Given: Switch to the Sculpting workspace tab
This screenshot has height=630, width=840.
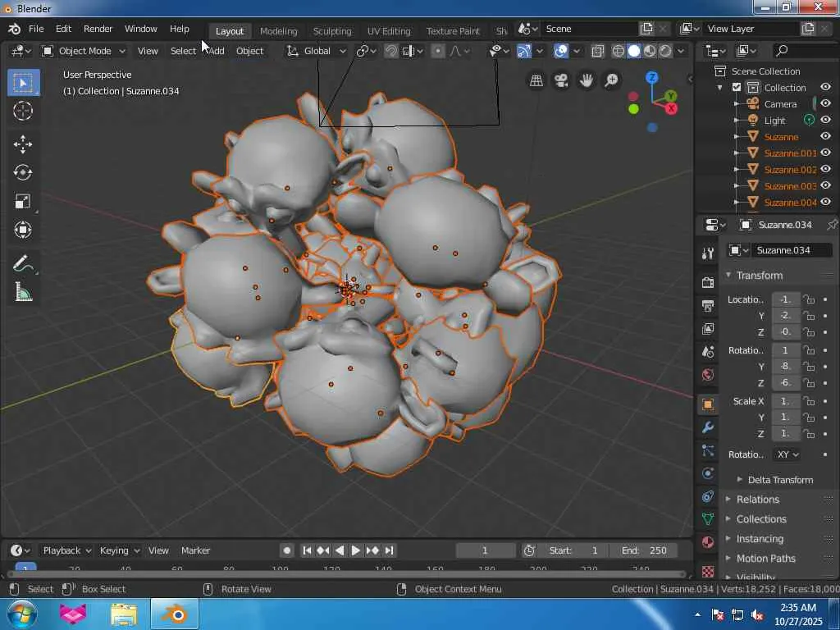Looking at the screenshot, I should click(331, 31).
